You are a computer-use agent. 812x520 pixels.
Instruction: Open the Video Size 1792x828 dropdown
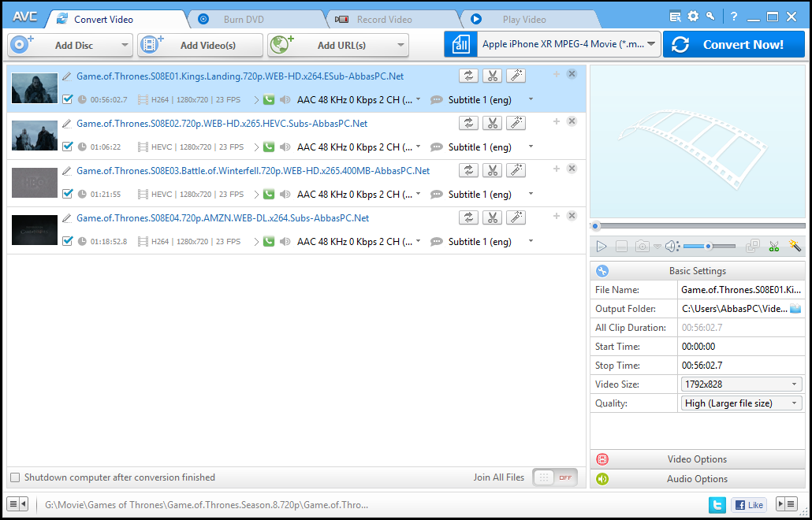742,384
